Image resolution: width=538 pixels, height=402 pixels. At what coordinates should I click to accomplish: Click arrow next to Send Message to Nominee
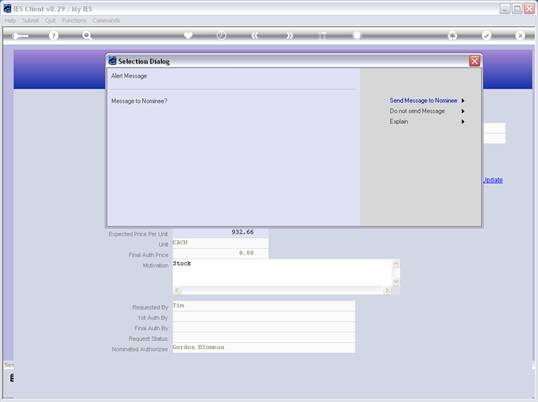click(463, 100)
